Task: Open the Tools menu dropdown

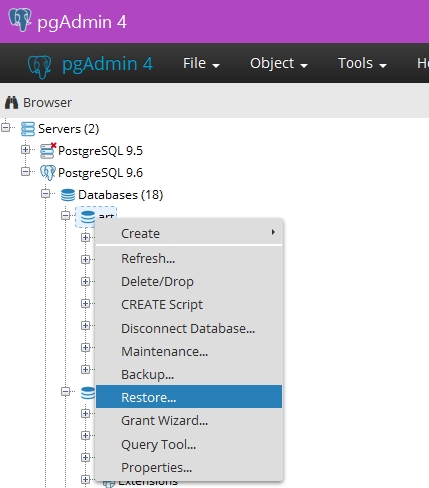Action: click(x=362, y=63)
